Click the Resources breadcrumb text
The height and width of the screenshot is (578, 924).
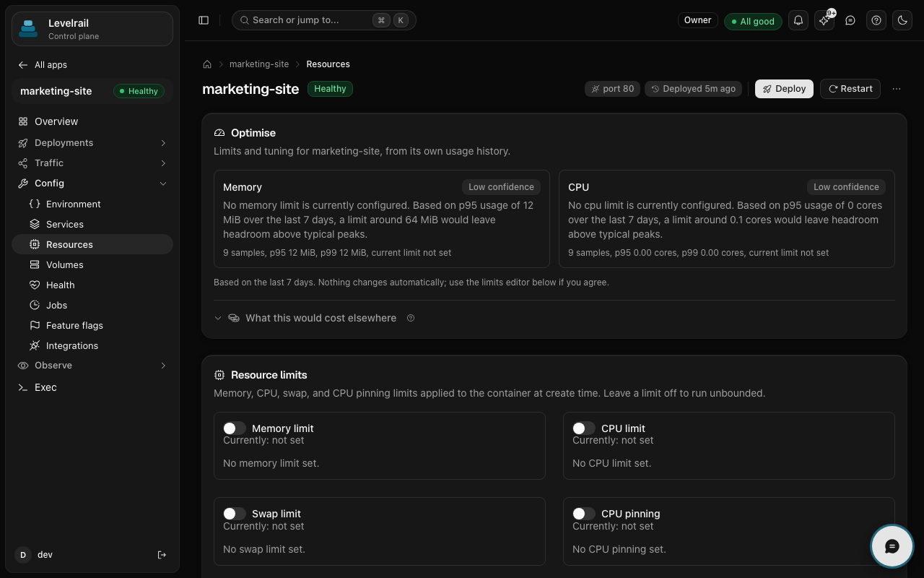point(328,64)
